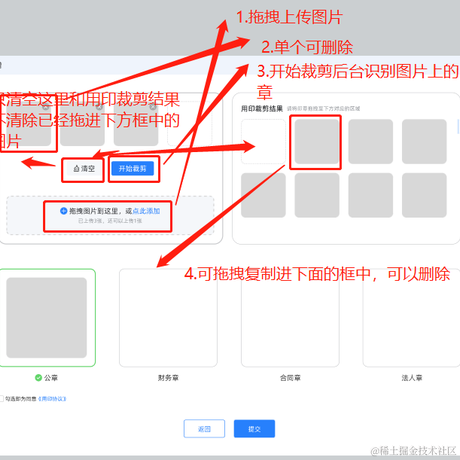The height and width of the screenshot is (460, 460).
Task: Click the 公章 label text
Action: 51,378
